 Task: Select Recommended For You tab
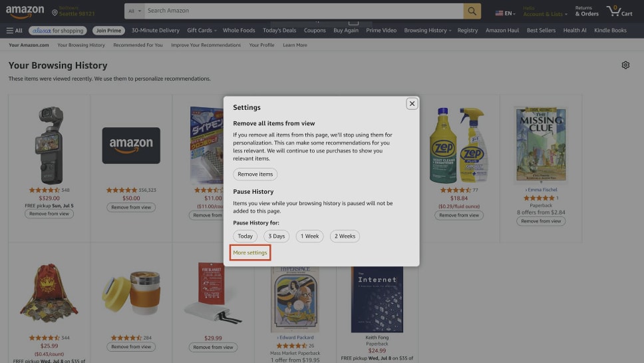pyautogui.click(x=138, y=45)
